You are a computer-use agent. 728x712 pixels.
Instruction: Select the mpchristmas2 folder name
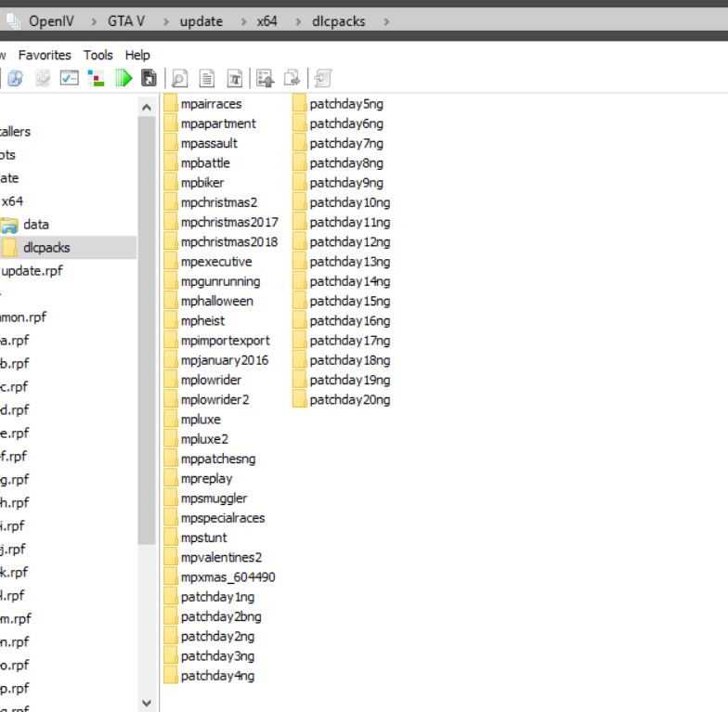point(219,202)
